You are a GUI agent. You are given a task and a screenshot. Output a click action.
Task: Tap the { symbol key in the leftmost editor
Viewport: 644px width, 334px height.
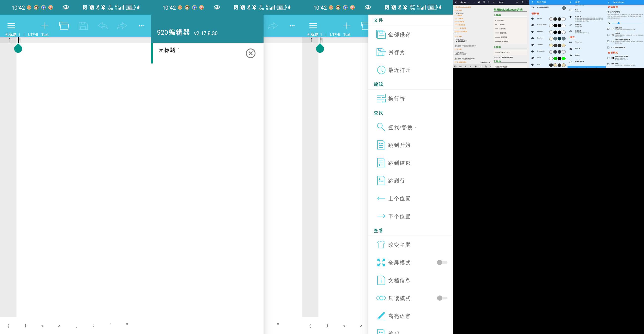point(8,326)
